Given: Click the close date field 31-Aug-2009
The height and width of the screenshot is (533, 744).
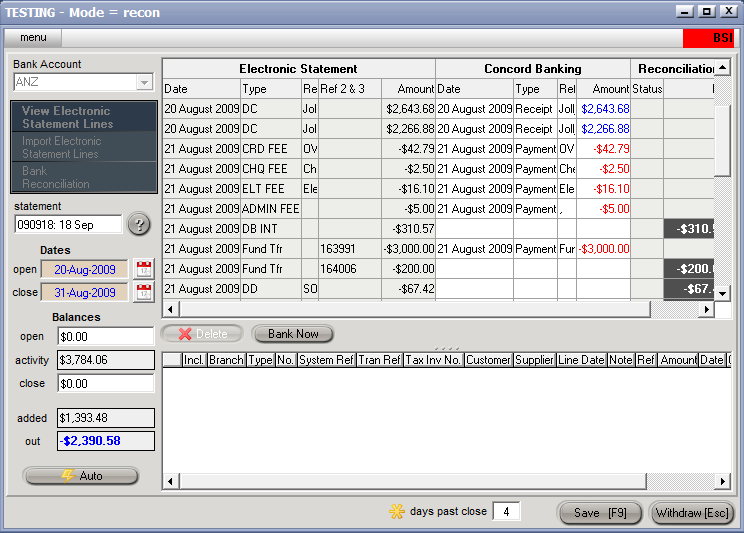Looking at the screenshot, I should tap(84, 292).
